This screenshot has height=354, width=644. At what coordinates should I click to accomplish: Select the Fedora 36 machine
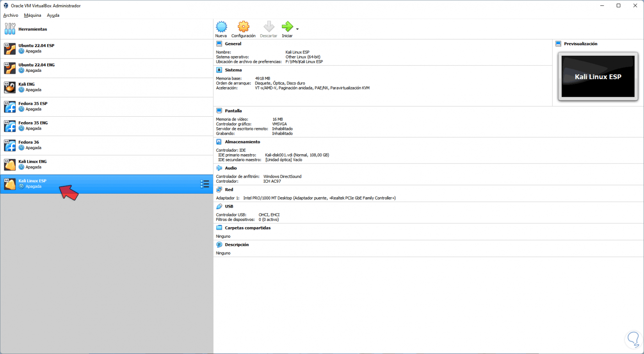[x=107, y=146]
